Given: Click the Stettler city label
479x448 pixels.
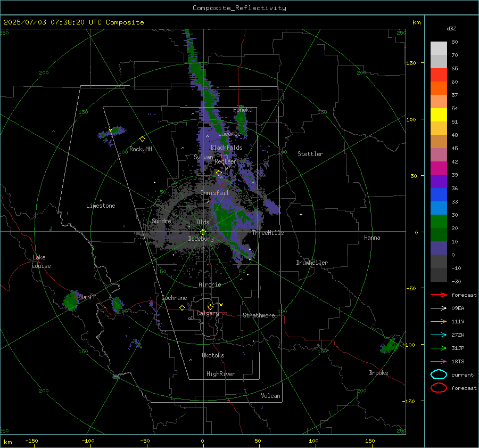Looking at the screenshot, I should 310,154.
